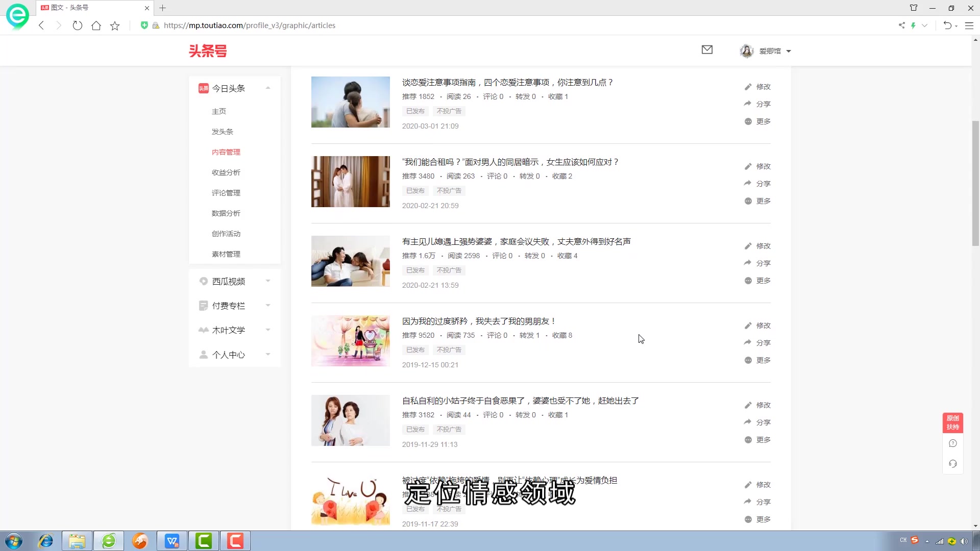Expand the 西瓜视频 sidebar section
This screenshot has height=551, width=980.
tap(268, 281)
